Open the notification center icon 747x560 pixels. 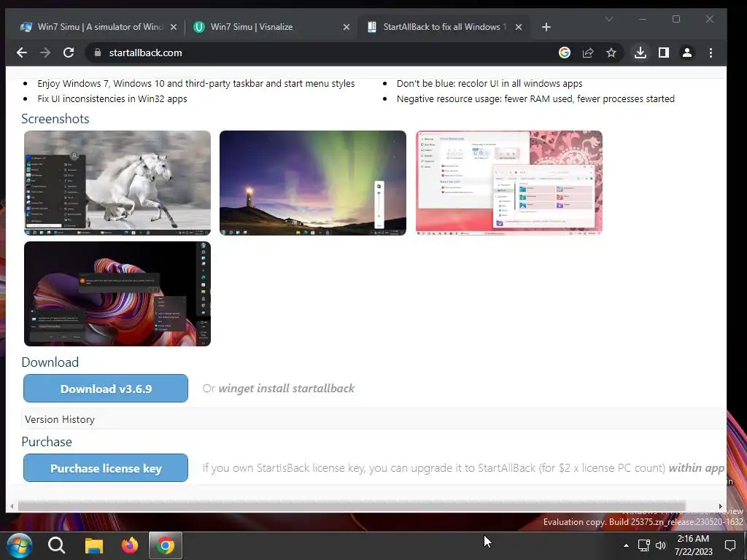730,545
